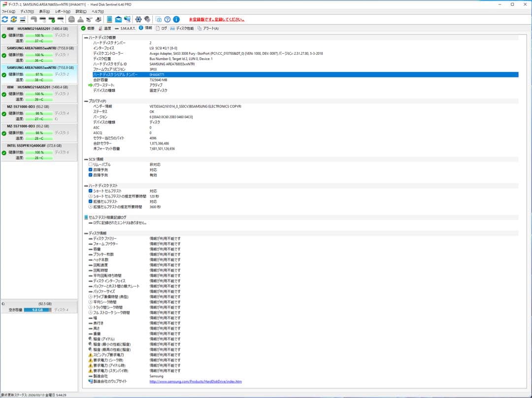Click the C: free space bar
The height and width of the screenshot is (398, 532).
click(x=37, y=310)
